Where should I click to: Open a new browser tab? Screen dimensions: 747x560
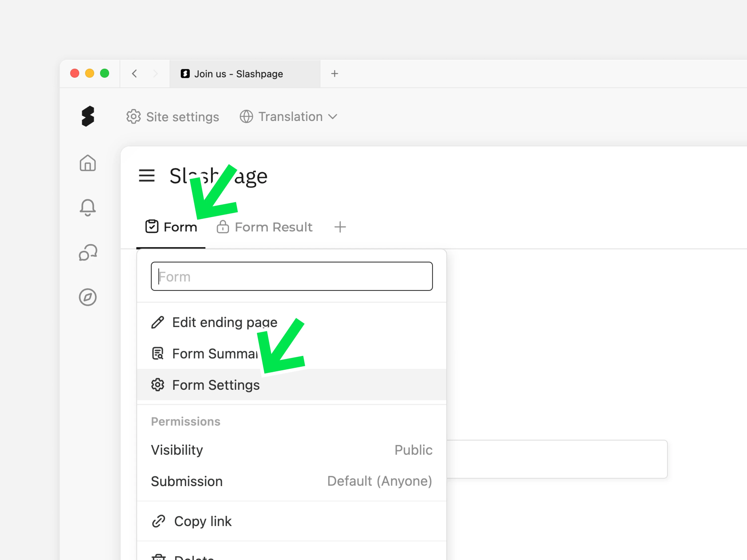point(334,74)
